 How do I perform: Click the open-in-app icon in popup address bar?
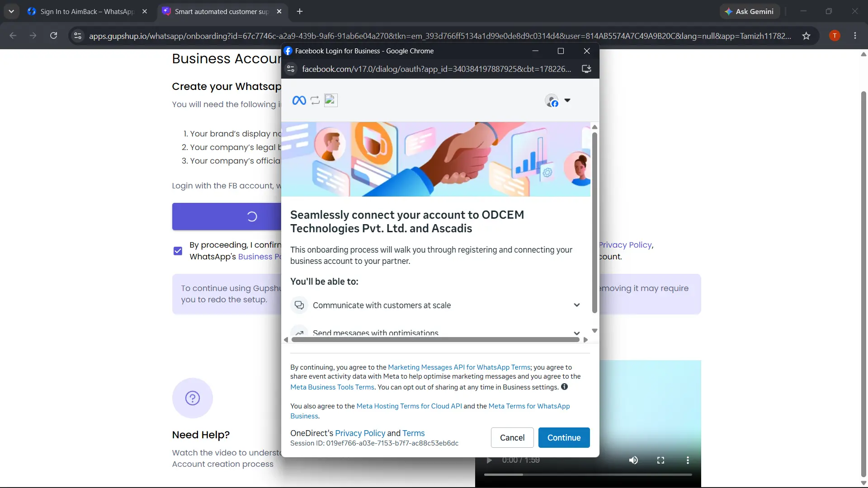click(x=586, y=69)
